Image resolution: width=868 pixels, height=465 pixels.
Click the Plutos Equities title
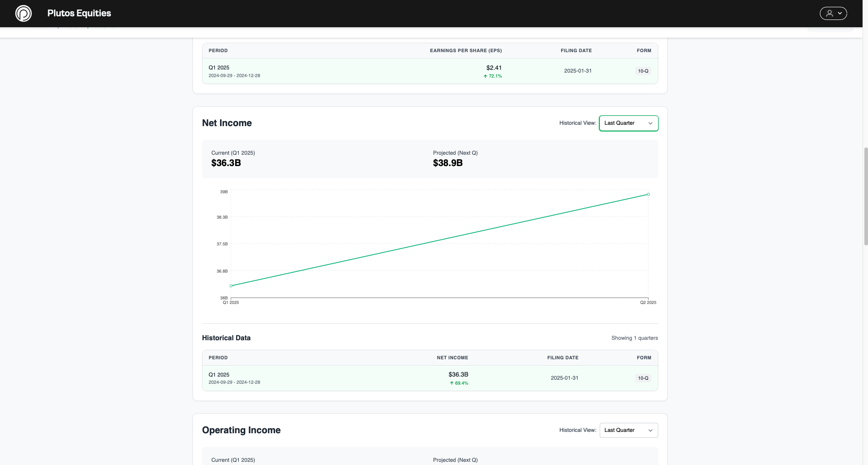tap(79, 13)
